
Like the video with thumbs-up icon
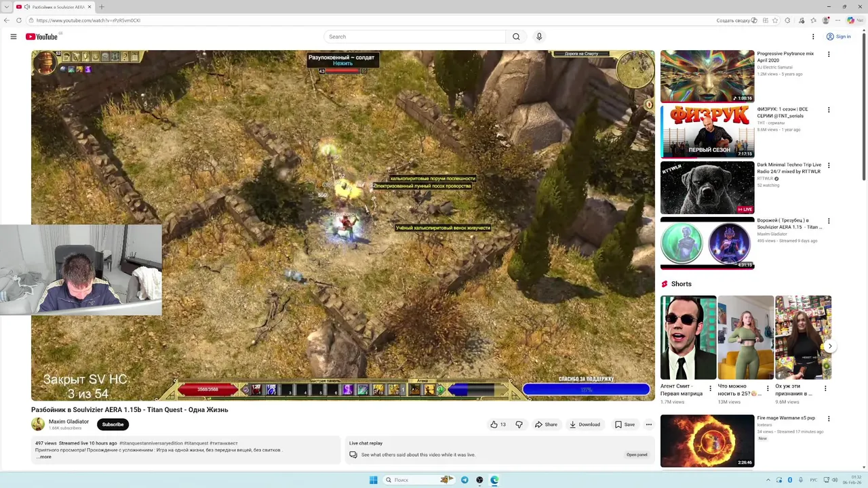[x=498, y=424]
